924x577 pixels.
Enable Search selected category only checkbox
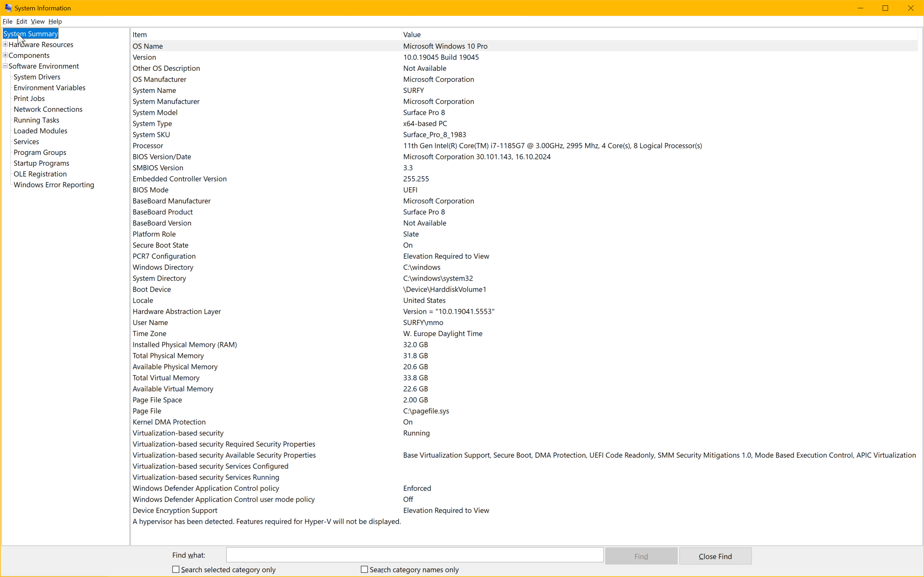click(x=176, y=569)
